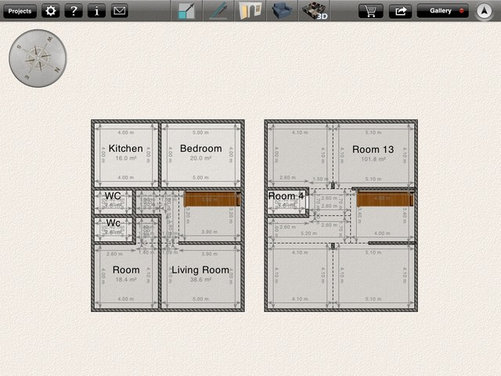Tap the north arrow orientation button
501x376 pixels.
(x=484, y=11)
